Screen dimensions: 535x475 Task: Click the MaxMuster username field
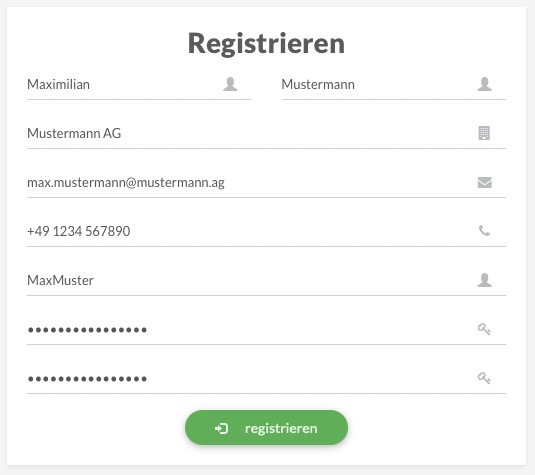(x=266, y=280)
